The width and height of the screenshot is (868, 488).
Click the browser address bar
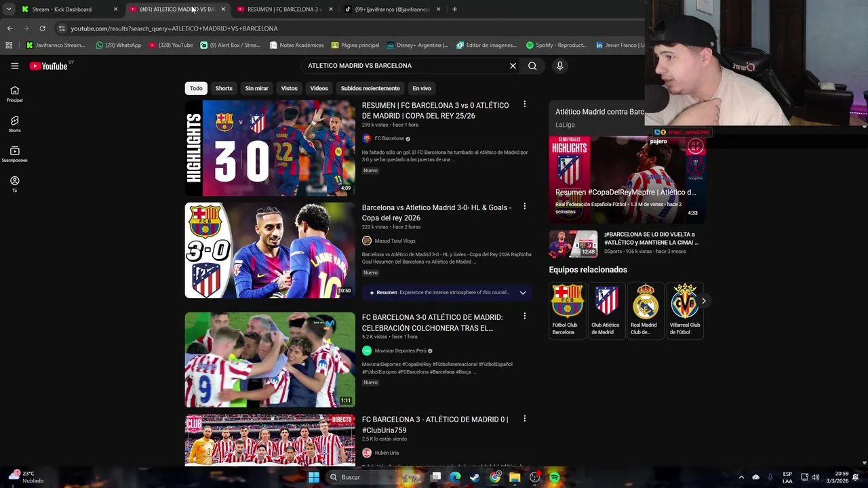pos(339,28)
